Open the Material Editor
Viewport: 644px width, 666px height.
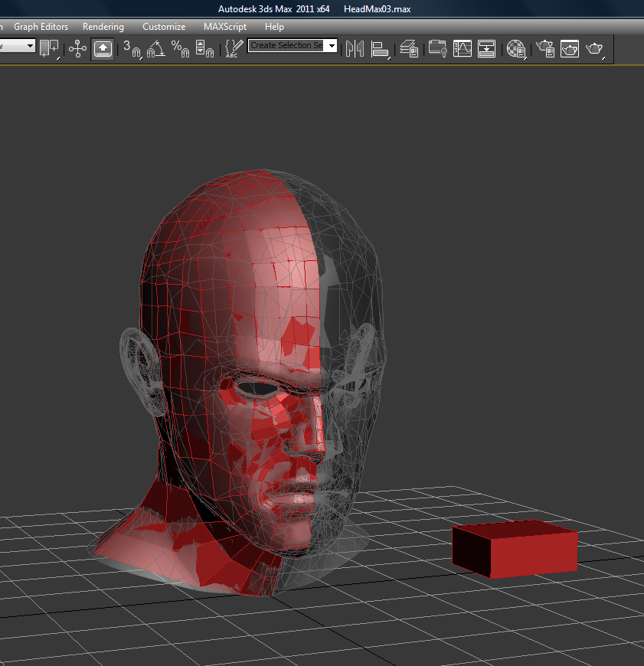(x=516, y=49)
